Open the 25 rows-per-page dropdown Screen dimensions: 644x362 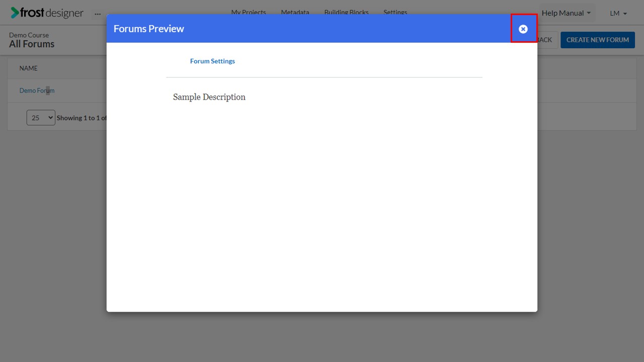point(41,118)
